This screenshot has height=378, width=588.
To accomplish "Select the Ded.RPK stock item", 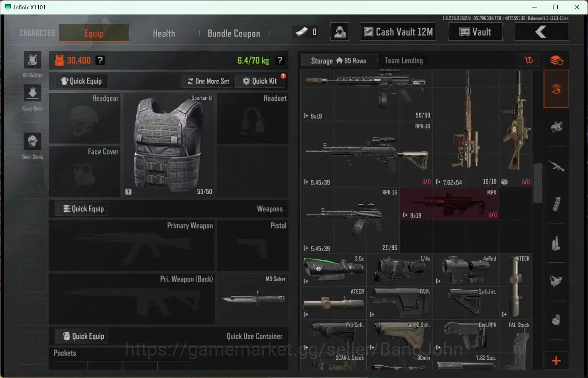I will [x=466, y=336].
